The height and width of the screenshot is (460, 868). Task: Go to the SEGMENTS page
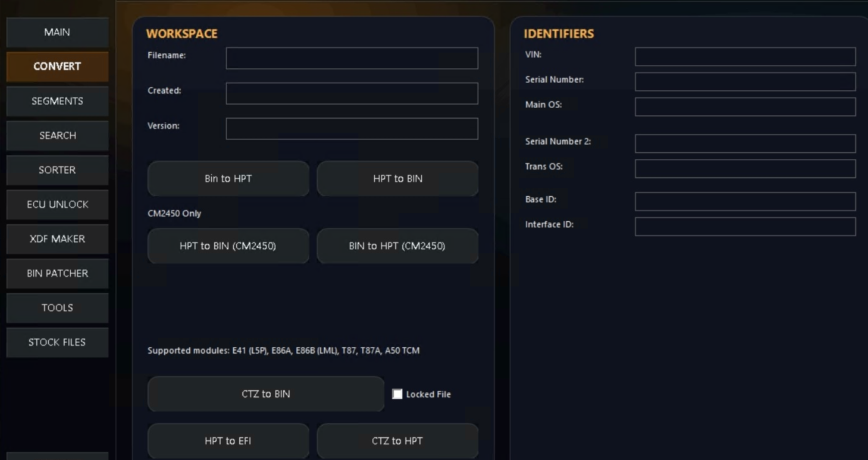tap(57, 101)
